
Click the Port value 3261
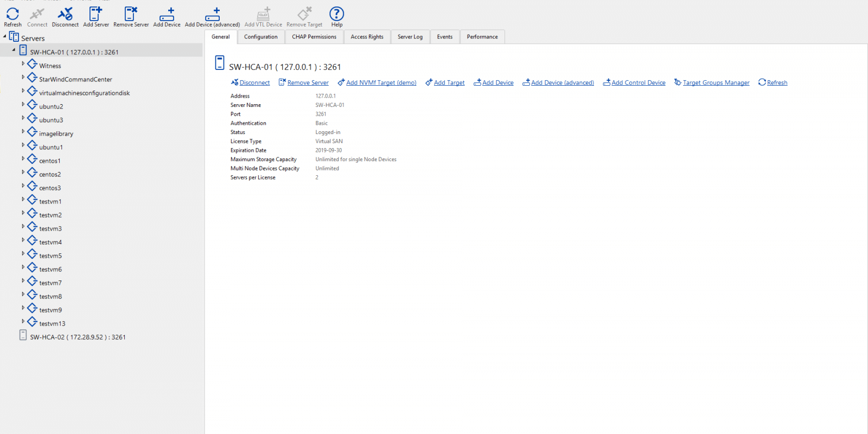click(321, 114)
